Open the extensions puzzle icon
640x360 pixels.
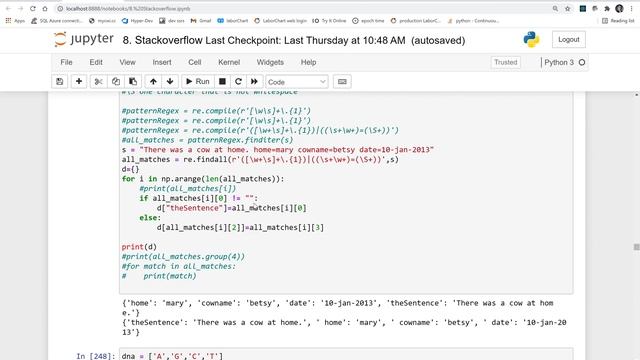tap(607, 9)
